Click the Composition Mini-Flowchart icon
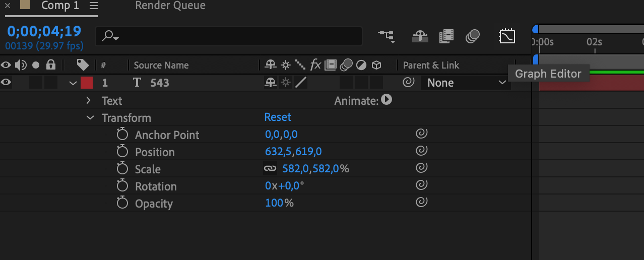The width and height of the screenshot is (644, 260). 387,36
